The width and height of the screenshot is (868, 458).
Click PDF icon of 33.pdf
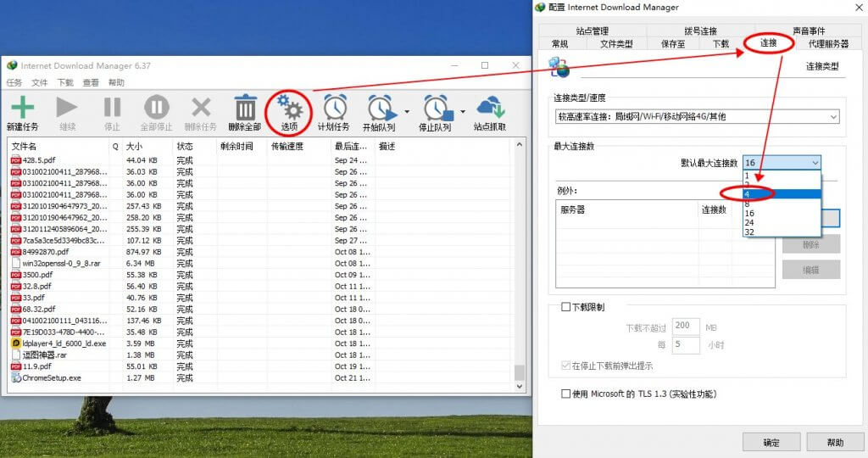point(16,298)
